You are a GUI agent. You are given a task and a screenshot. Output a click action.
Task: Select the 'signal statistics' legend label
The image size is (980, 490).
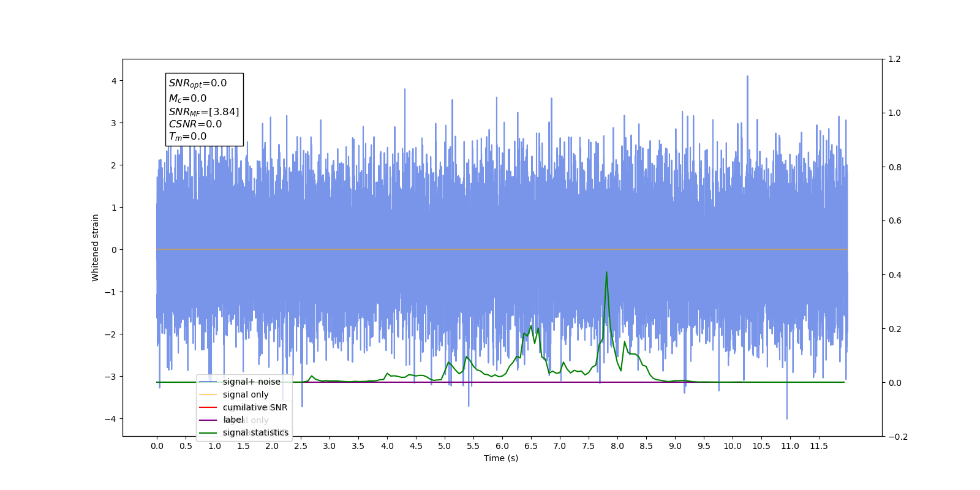click(255, 432)
